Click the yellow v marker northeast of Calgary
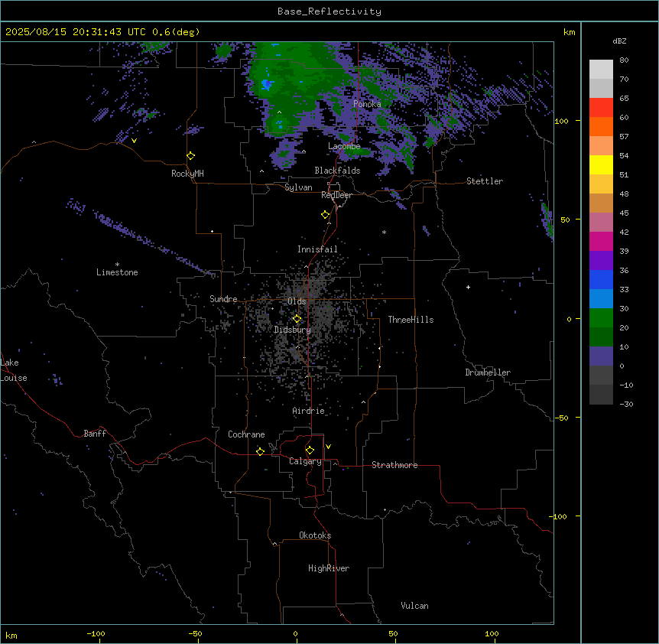 click(328, 447)
